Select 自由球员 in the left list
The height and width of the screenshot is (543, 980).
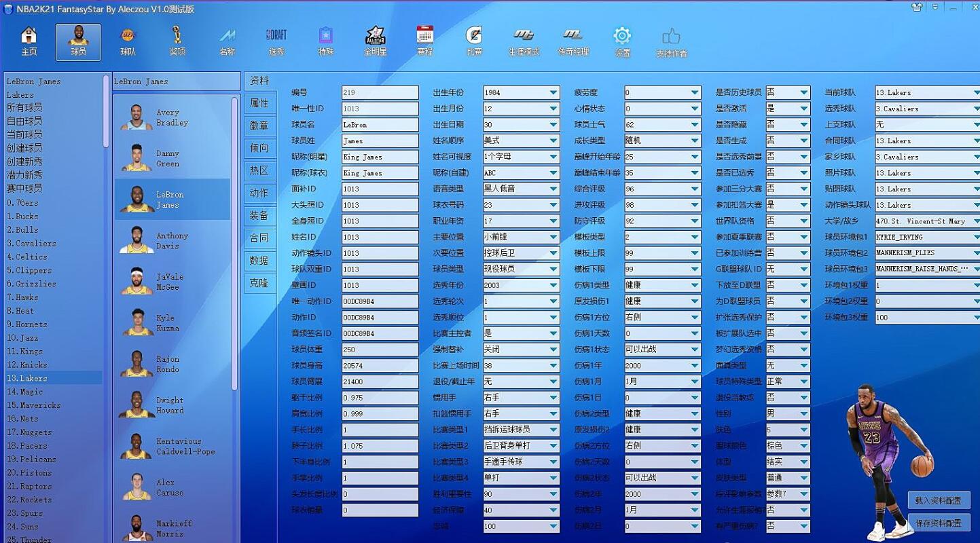coord(53,121)
